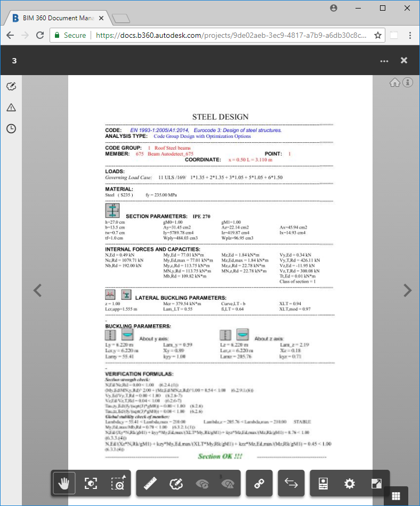Open the document properties panel icon
Screen dimensions: 420x506
point(323,484)
